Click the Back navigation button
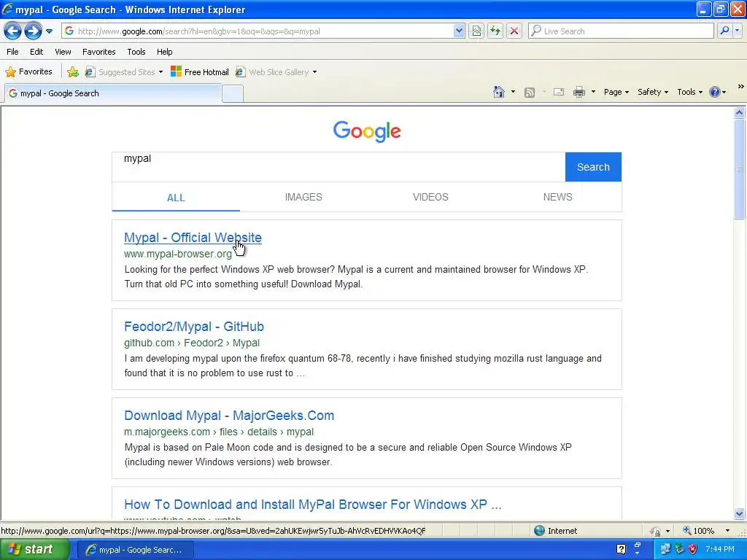 13,31
